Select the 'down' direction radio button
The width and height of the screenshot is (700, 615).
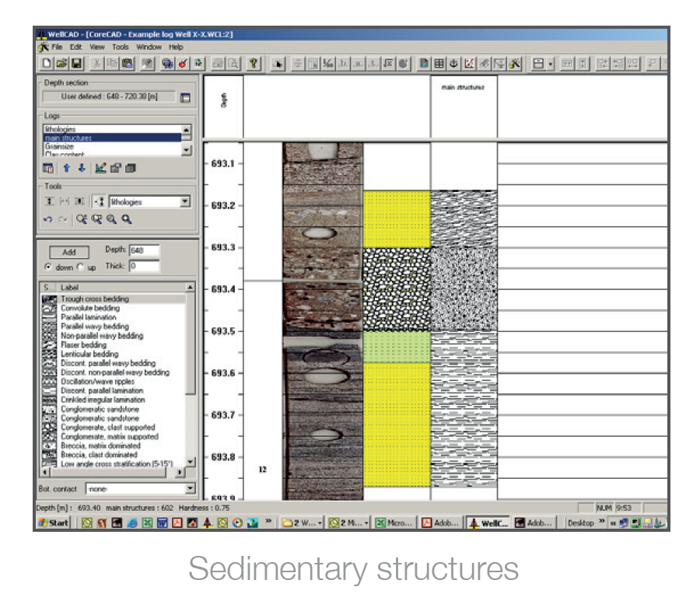[47, 267]
